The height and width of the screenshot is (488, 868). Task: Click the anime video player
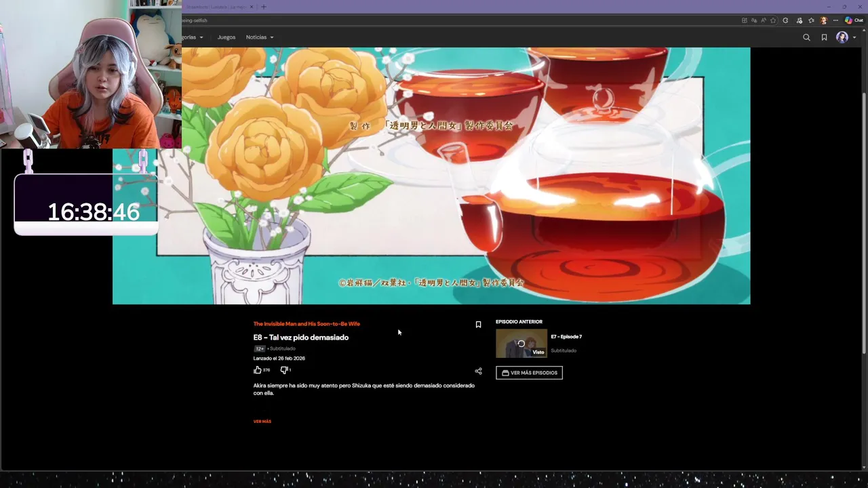(x=431, y=176)
